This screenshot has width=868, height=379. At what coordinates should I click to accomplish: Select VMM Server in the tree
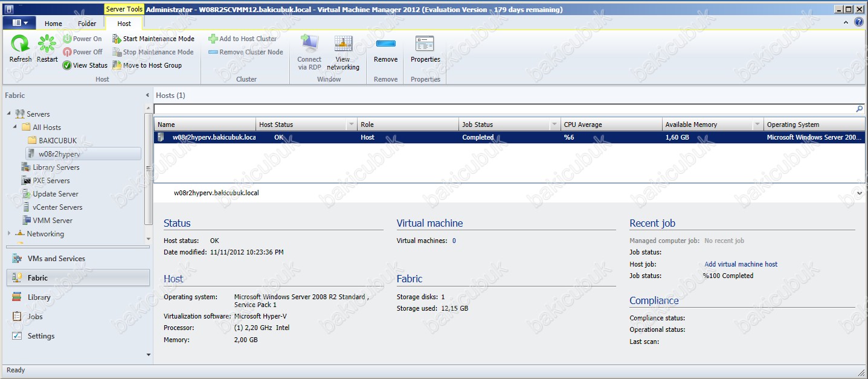click(47, 221)
